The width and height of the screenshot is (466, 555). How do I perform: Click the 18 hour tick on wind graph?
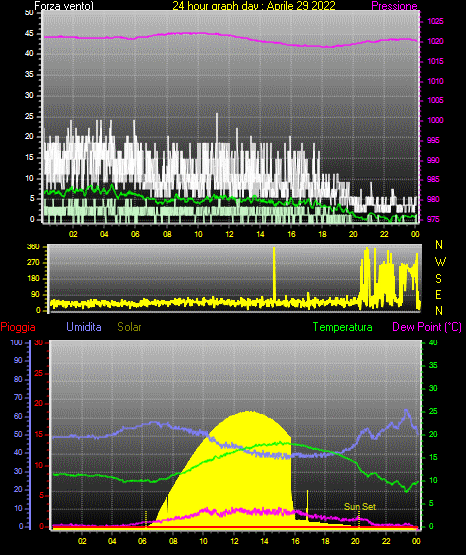pyautogui.click(x=322, y=234)
